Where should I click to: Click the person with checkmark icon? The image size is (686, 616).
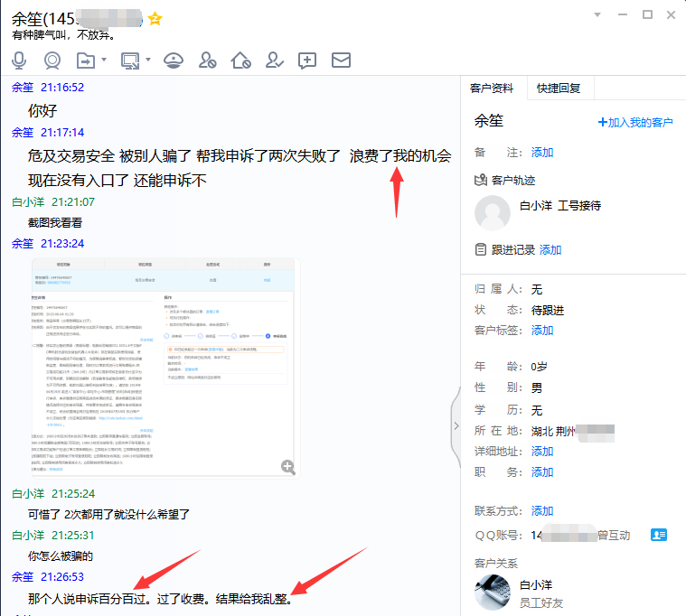[x=274, y=61]
